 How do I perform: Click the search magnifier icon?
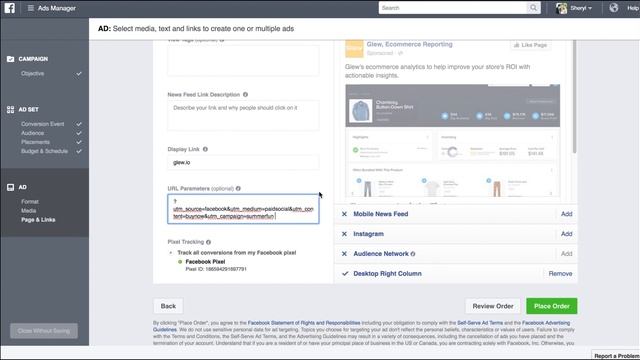(533, 8)
